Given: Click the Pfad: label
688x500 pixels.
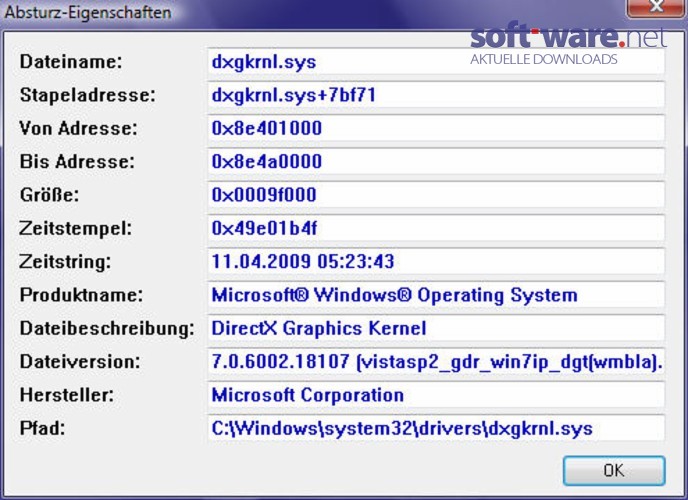Looking at the screenshot, I should click(x=43, y=428).
